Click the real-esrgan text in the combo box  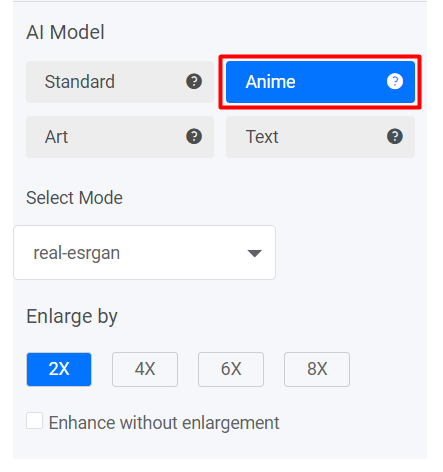(x=76, y=253)
